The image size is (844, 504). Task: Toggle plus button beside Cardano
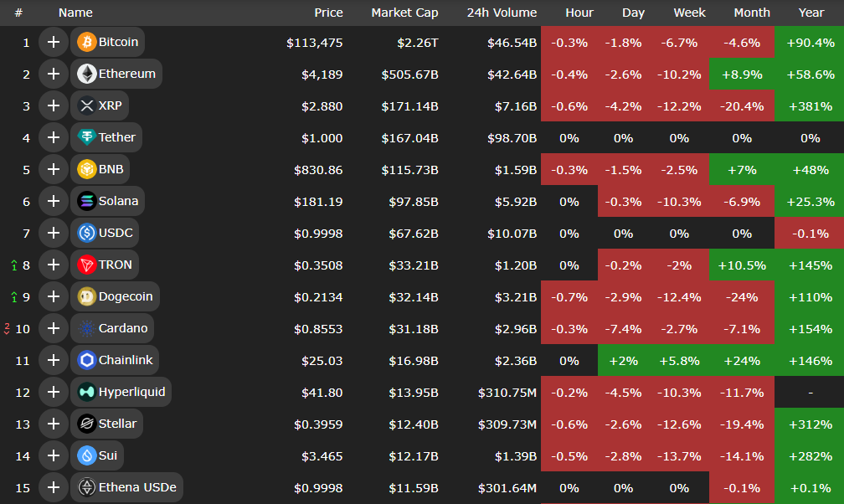point(54,328)
